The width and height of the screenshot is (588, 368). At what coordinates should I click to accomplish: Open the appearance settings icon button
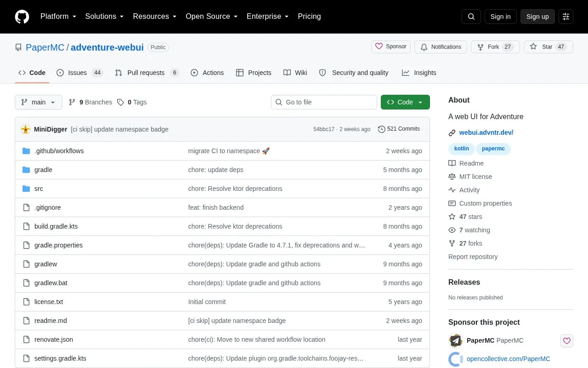(566, 17)
